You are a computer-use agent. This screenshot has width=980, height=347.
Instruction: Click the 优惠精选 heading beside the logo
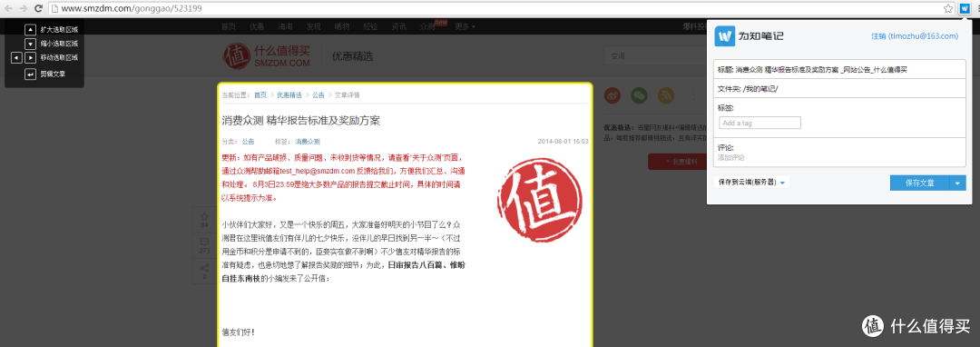352,55
